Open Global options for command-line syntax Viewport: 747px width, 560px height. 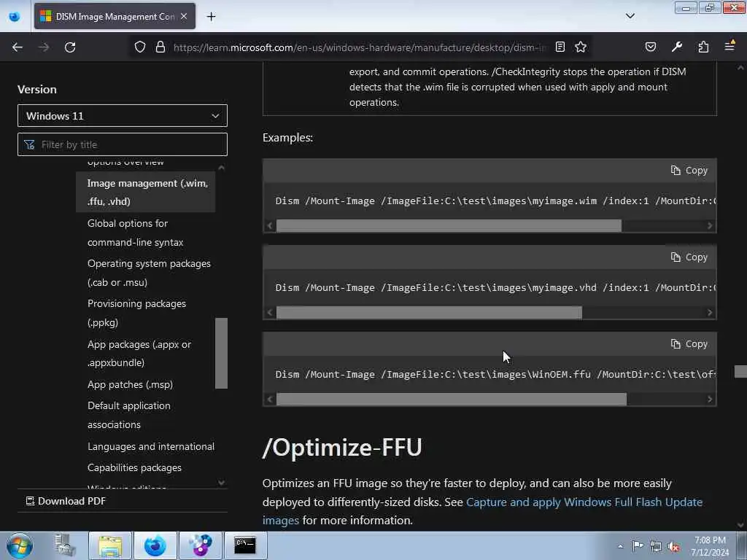pos(135,233)
